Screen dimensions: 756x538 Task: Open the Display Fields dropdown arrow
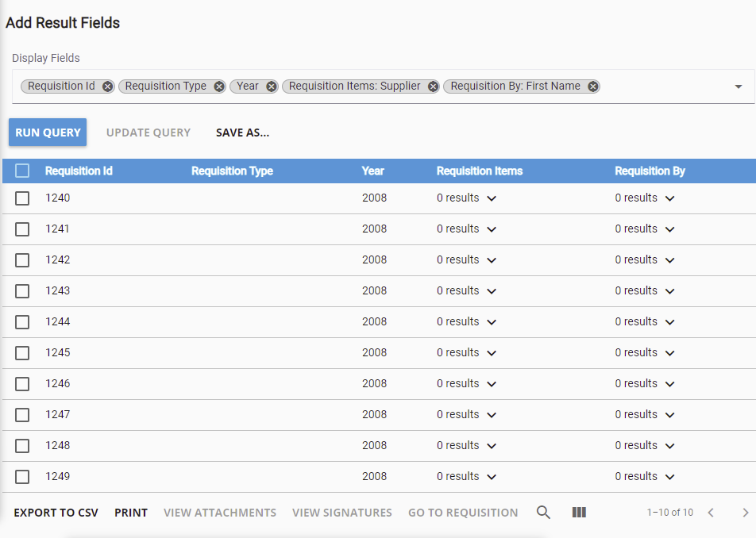pos(739,86)
